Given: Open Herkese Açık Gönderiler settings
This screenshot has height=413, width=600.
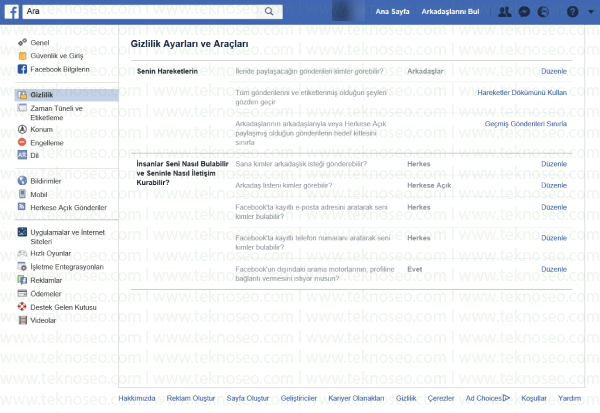Looking at the screenshot, I should [x=68, y=207].
